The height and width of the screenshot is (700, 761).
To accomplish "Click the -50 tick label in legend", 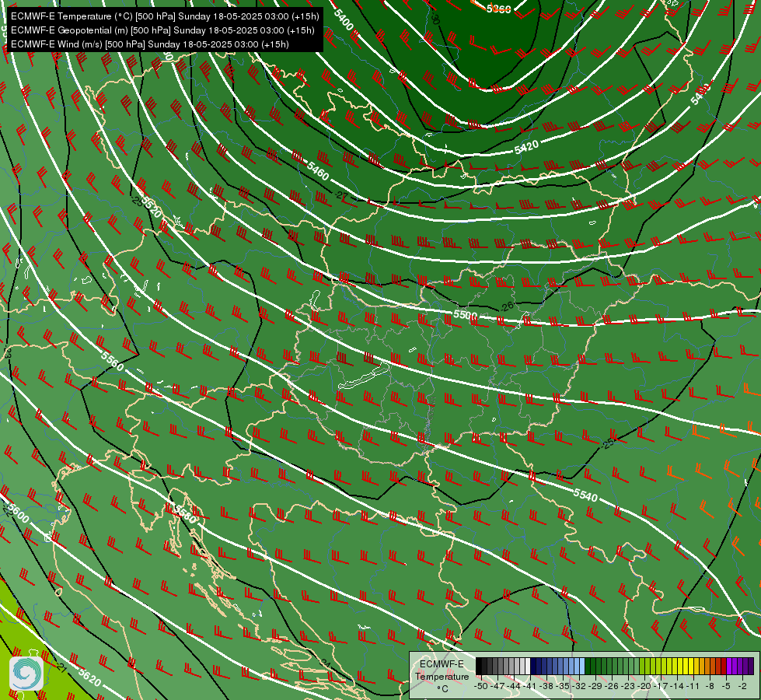I will [481, 687].
